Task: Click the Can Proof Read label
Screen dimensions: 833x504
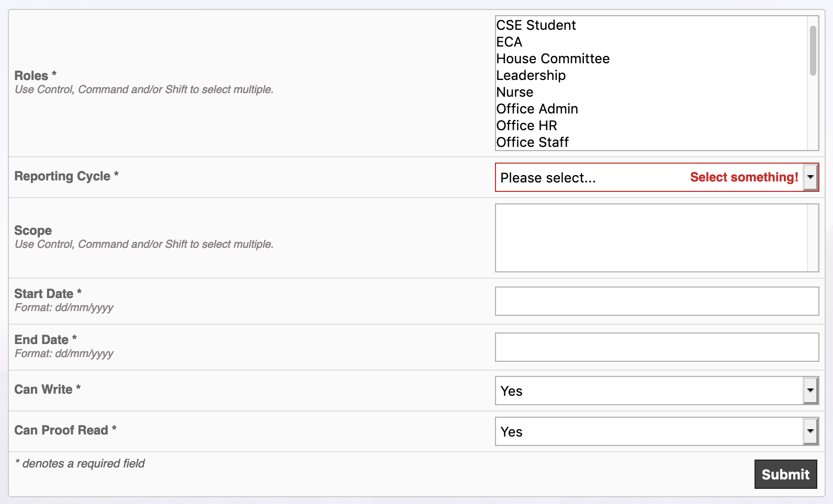Action: coord(65,430)
